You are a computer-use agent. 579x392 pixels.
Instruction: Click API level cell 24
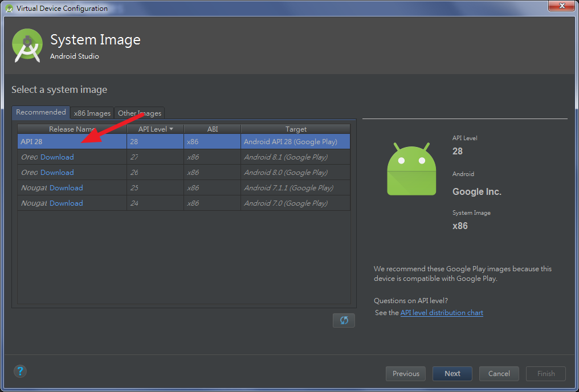coord(156,203)
